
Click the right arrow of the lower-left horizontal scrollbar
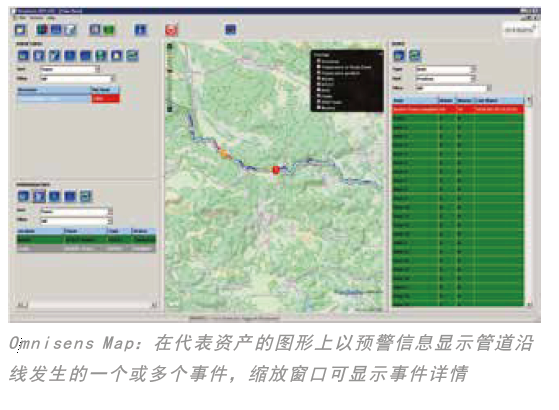point(154,305)
